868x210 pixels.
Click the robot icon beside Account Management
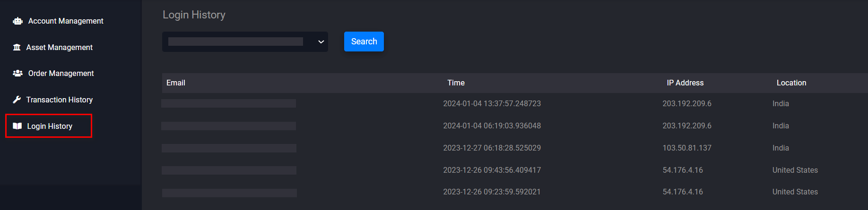pyautogui.click(x=18, y=21)
